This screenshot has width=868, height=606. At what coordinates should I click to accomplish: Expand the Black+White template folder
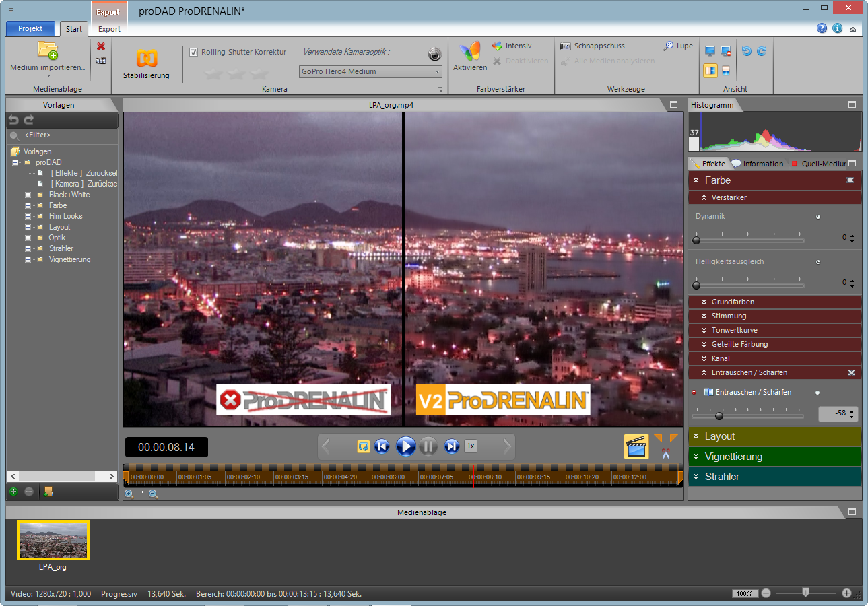click(28, 195)
